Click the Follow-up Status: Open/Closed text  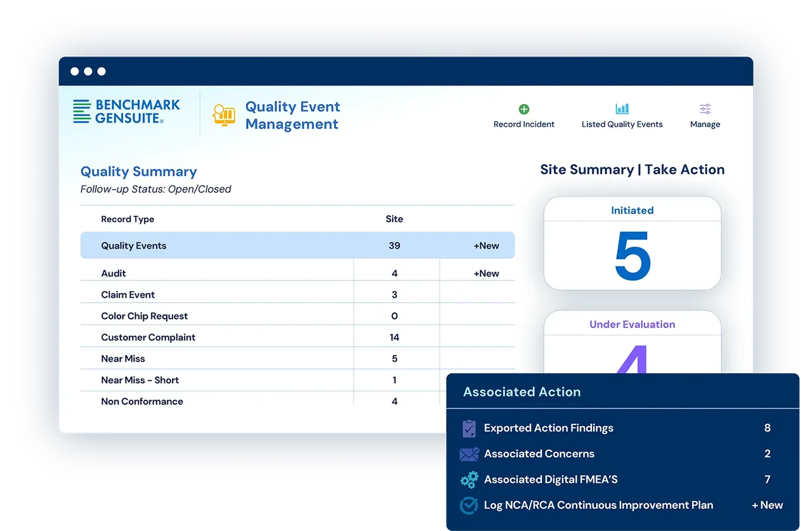point(156,189)
